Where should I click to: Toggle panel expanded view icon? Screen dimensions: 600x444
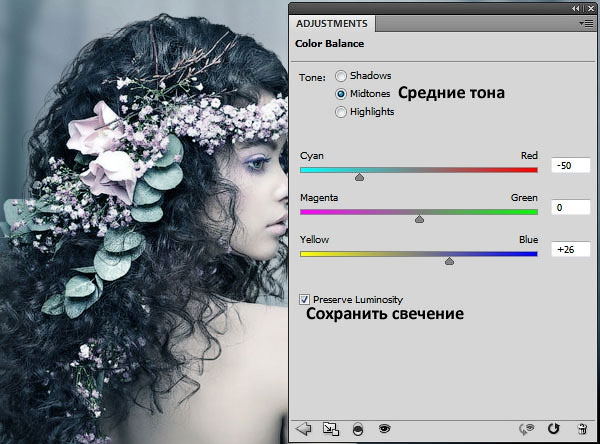pyautogui.click(x=331, y=429)
